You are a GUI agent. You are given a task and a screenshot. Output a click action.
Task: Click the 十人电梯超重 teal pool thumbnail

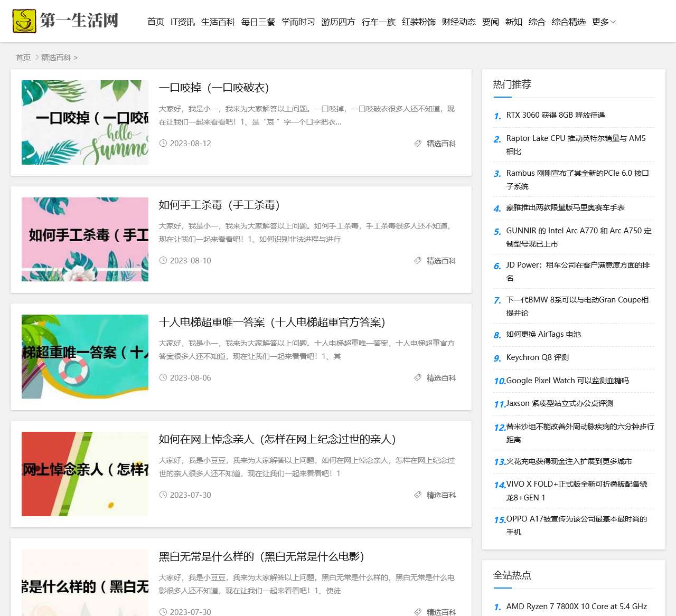tap(85, 356)
